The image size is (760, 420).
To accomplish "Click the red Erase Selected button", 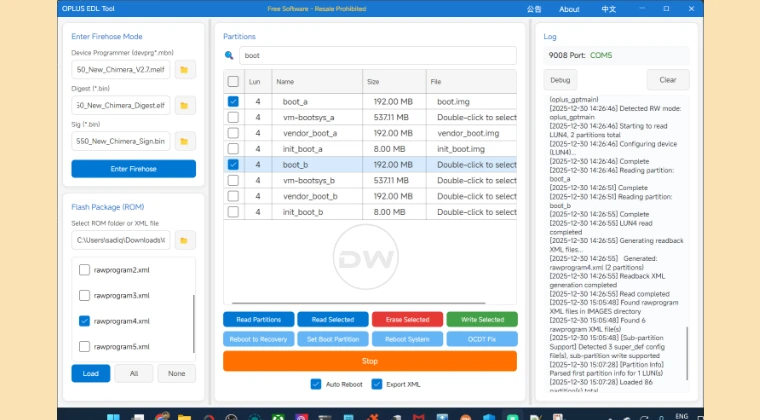I will pos(408,319).
